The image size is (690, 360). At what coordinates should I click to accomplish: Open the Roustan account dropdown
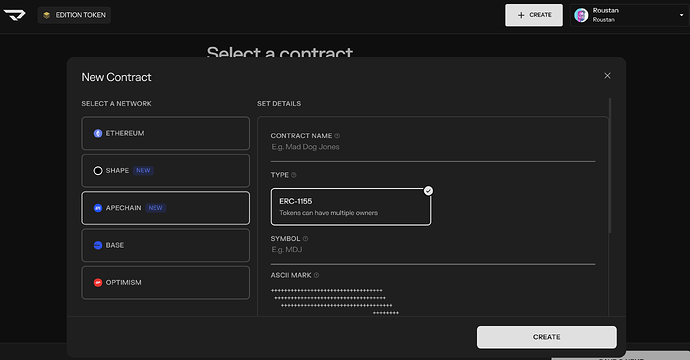[629, 15]
